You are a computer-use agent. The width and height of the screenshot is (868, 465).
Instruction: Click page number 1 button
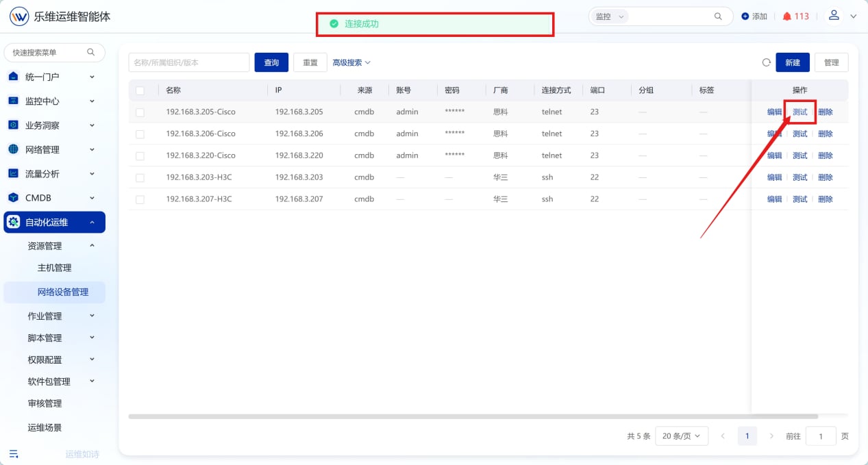(747, 436)
